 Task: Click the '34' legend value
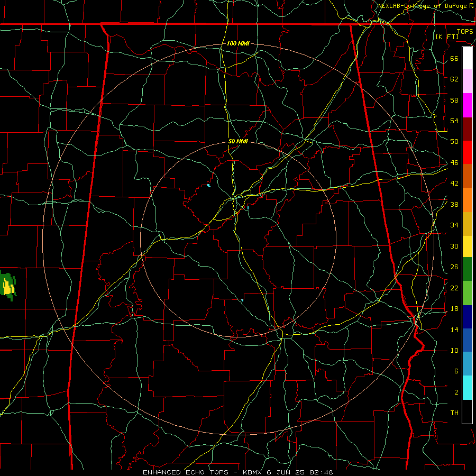(454, 225)
